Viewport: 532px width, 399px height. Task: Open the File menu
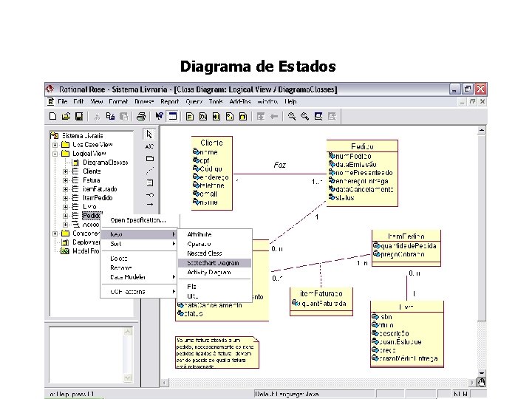pyautogui.click(x=62, y=101)
